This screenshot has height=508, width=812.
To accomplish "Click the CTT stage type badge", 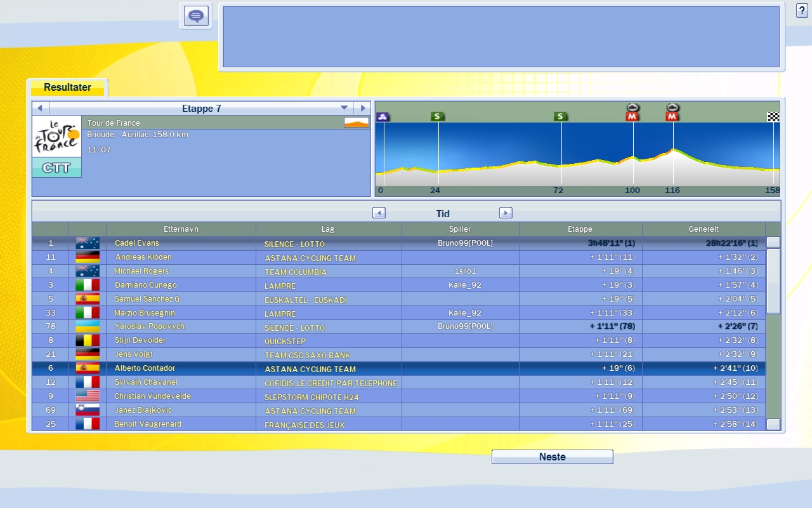I will click(56, 168).
